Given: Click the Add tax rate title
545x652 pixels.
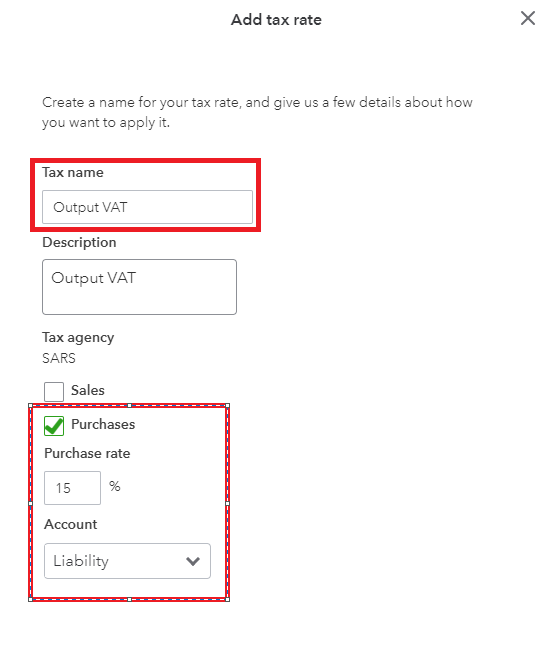Looking at the screenshot, I should click(x=276, y=20).
